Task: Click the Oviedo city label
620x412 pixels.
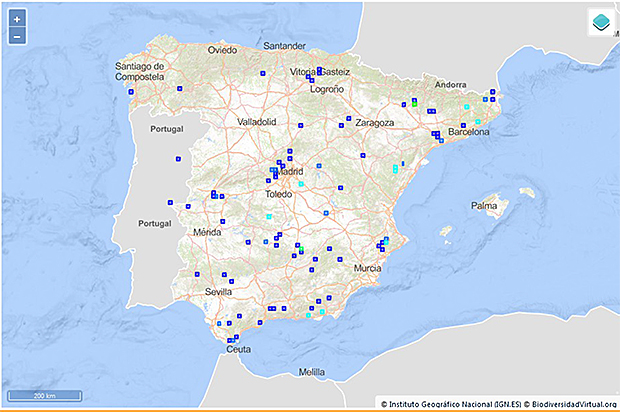Action: click(x=222, y=49)
